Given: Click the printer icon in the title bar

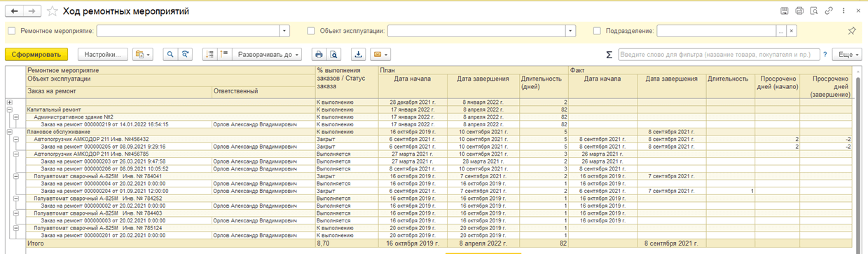Looking at the screenshot, I should (799, 11).
